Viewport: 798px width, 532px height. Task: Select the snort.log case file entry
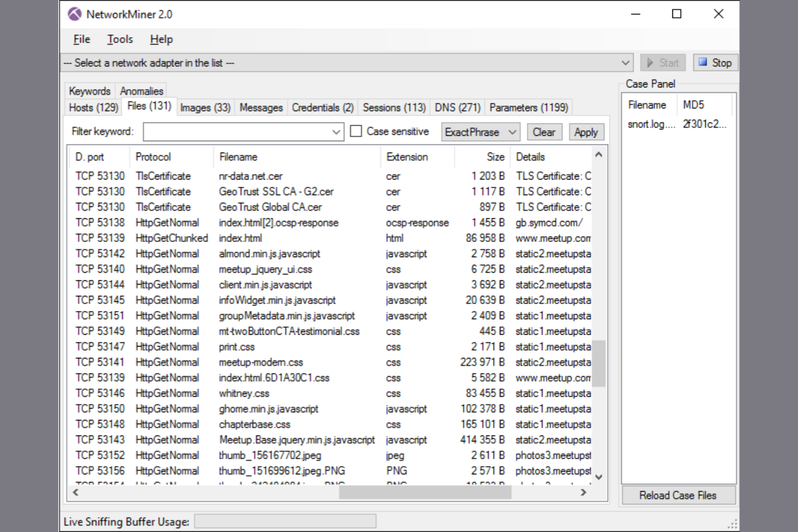pyautogui.click(x=678, y=124)
